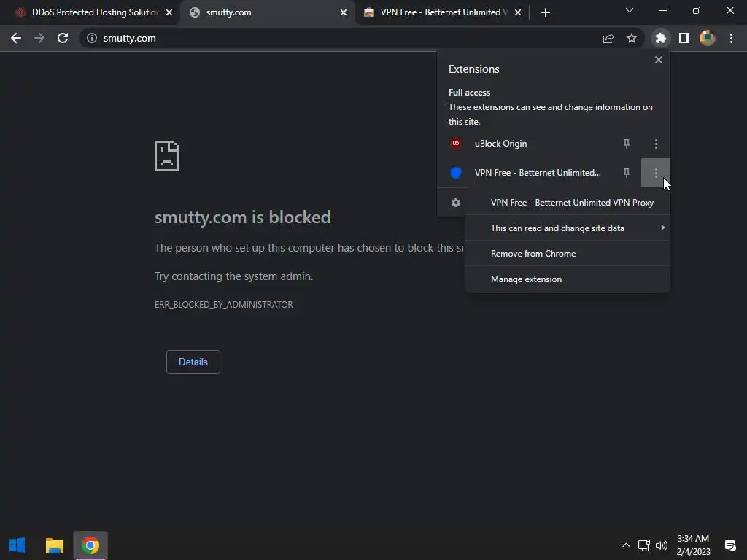747x560 pixels.
Task: Bookmark this tab with the star icon
Action: click(632, 38)
